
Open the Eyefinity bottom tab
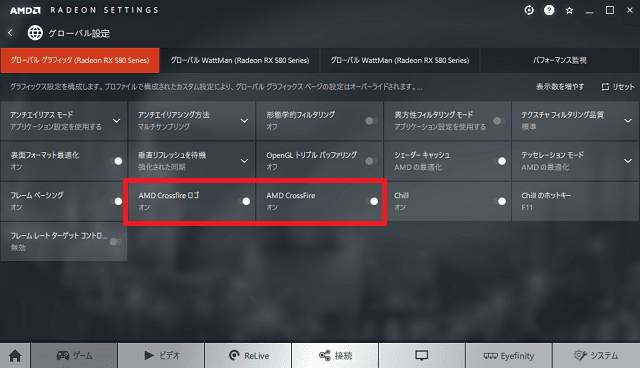(x=509, y=356)
